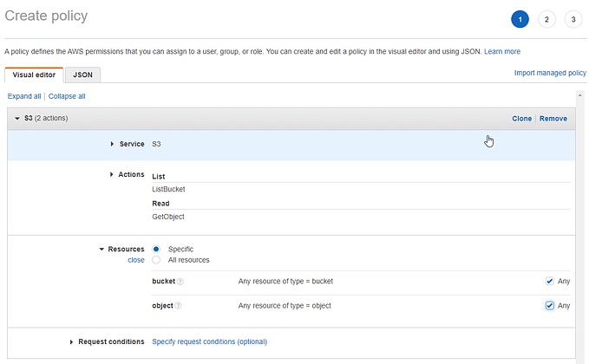
Task: Select the Specific resources radio button
Action: tap(156, 250)
